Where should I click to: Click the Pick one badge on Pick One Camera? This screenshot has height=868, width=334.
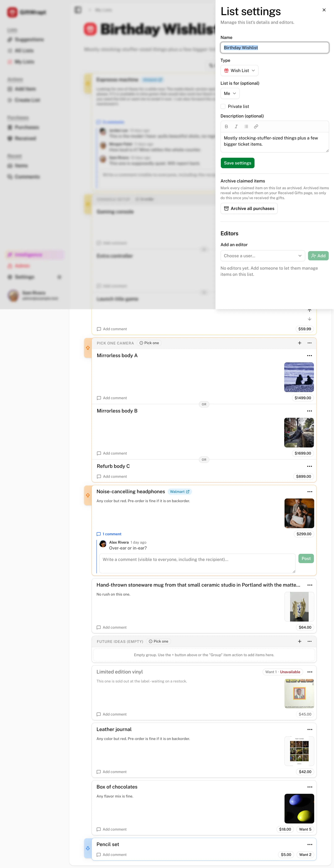click(149, 343)
